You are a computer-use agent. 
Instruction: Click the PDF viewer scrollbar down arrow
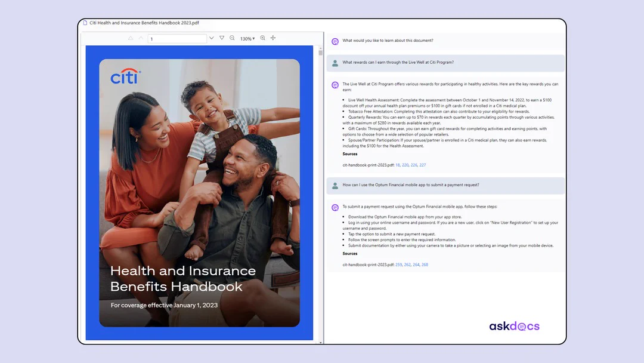point(320,342)
